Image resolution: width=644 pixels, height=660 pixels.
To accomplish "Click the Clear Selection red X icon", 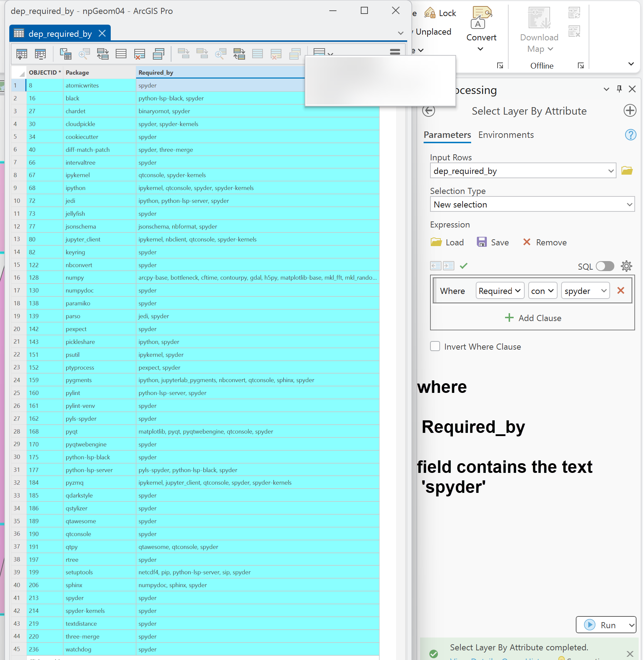I will pos(140,54).
